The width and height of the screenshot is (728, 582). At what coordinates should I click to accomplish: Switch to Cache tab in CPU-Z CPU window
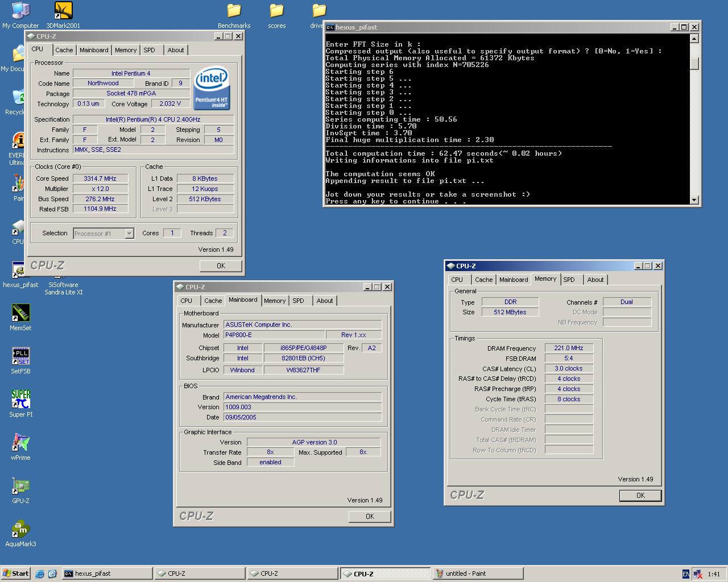[x=64, y=50]
